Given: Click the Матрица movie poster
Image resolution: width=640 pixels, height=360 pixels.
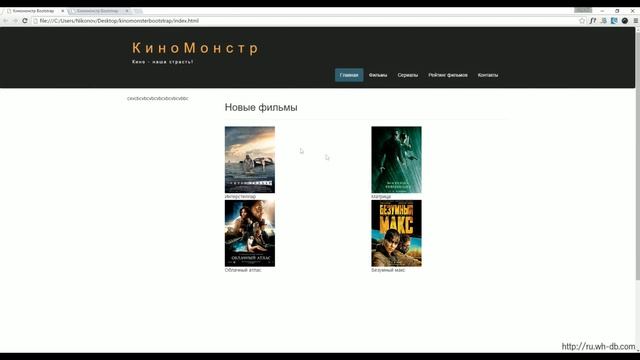Looking at the screenshot, I should click(x=396, y=160).
